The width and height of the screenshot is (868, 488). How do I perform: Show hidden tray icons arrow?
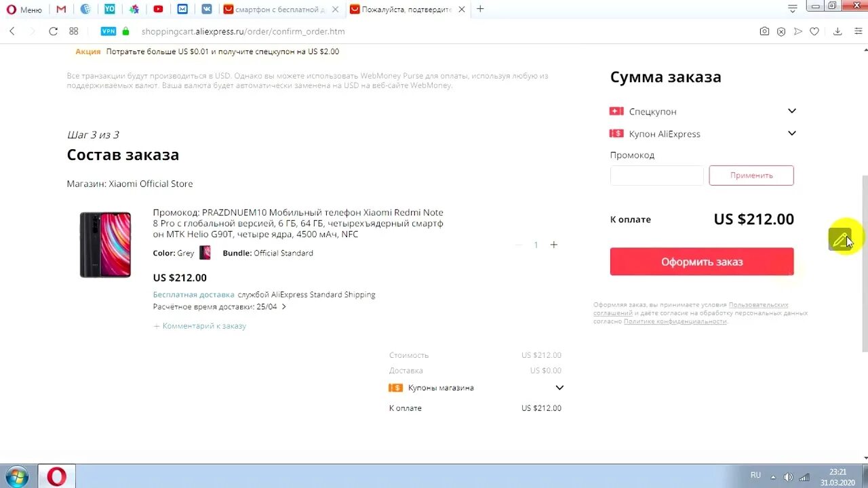click(774, 476)
